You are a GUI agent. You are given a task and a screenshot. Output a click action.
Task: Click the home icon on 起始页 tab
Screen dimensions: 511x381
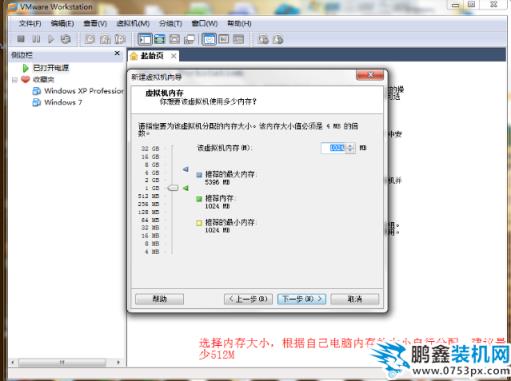pyautogui.click(x=134, y=56)
